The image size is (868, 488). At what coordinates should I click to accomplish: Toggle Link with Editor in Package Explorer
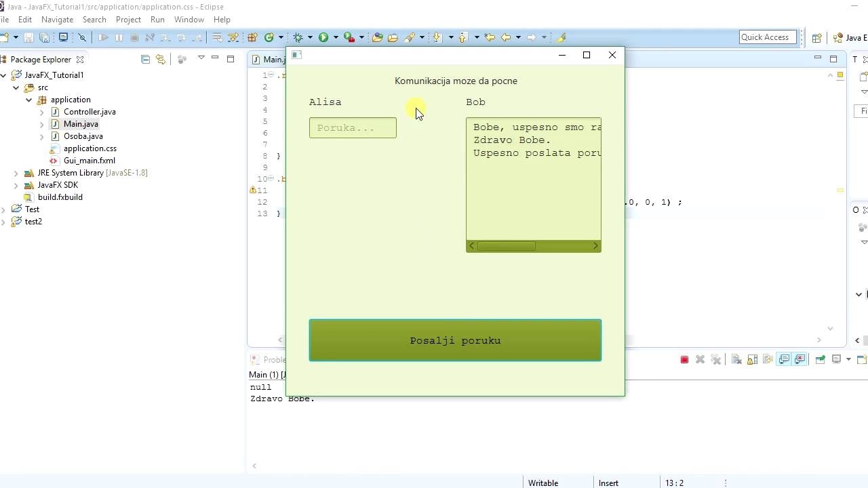pyautogui.click(x=161, y=59)
